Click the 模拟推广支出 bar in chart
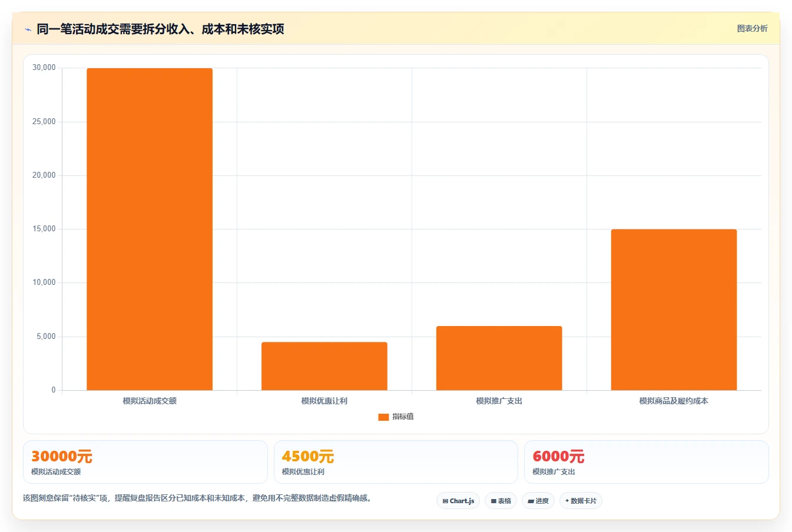 pos(499,358)
